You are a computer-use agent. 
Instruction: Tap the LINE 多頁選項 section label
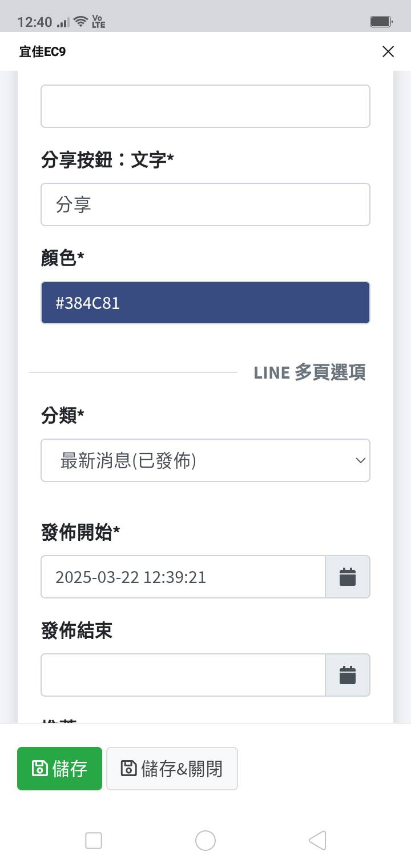click(310, 372)
